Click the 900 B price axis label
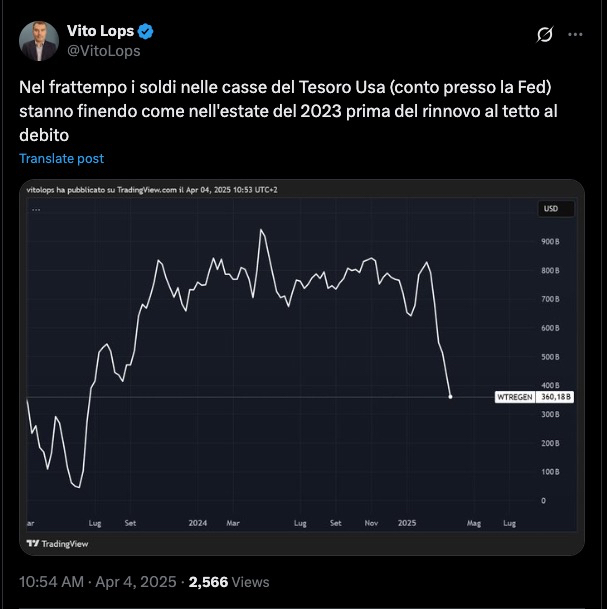The image size is (607, 609). tap(550, 242)
